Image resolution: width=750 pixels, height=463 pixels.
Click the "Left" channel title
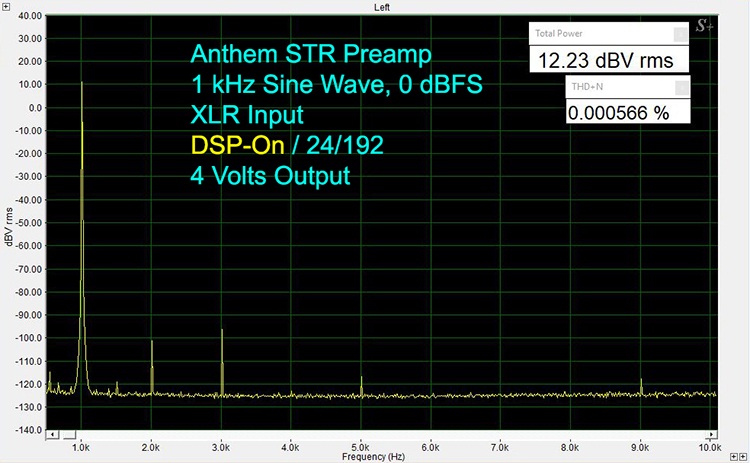coord(381,7)
